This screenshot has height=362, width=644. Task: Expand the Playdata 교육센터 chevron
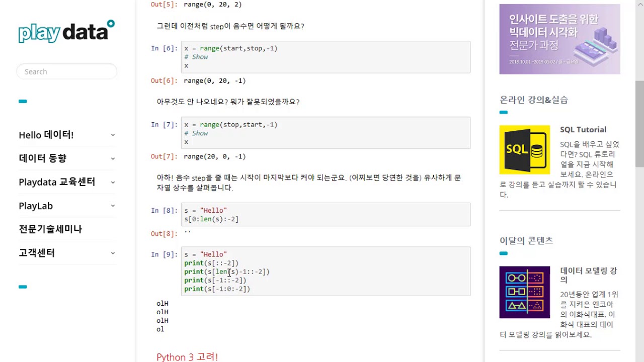[x=113, y=182]
